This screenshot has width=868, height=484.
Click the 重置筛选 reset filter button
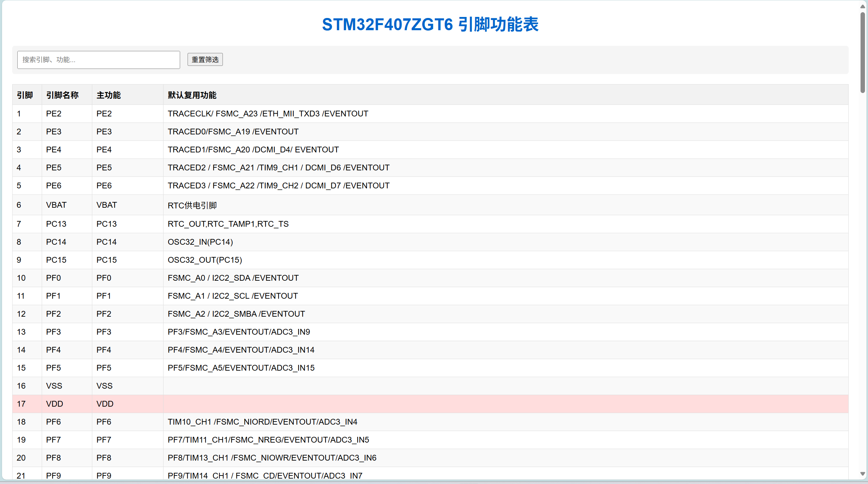[205, 59]
